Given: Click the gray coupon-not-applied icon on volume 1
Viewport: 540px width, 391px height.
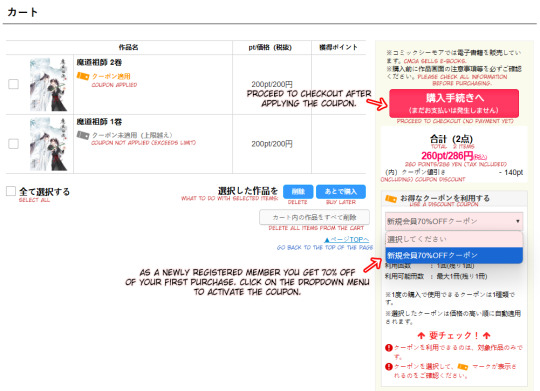Looking at the screenshot, I should pos(83,135).
